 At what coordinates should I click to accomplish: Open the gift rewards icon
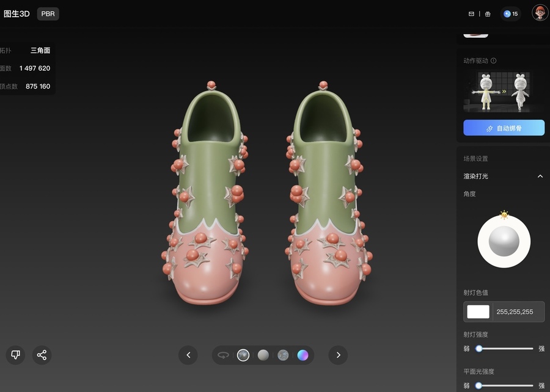point(488,14)
